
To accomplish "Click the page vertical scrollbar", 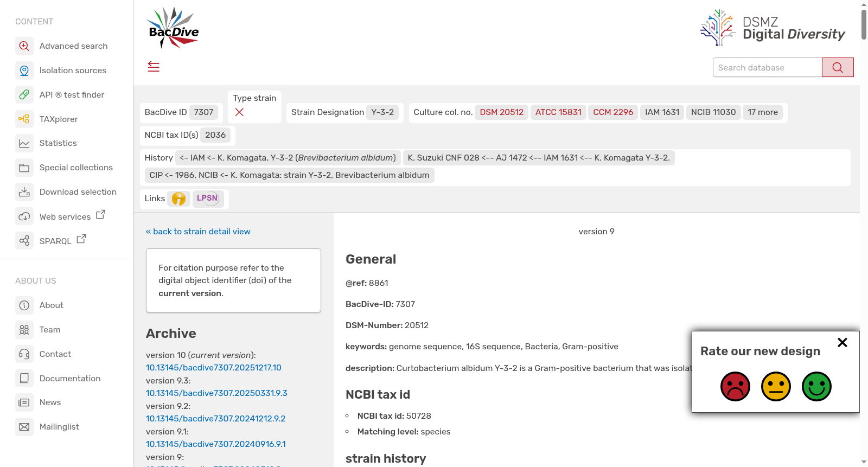I will pos(864,25).
